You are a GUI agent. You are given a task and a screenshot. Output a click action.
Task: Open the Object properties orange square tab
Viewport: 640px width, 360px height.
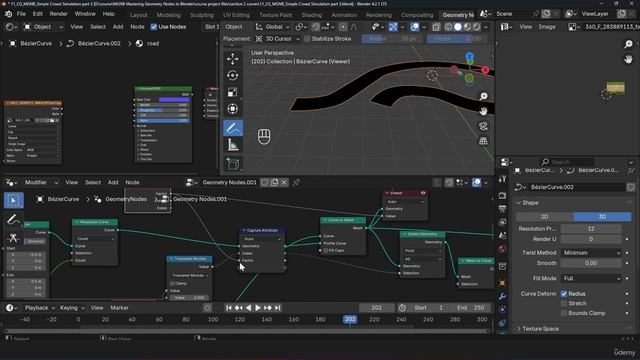point(502,282)
